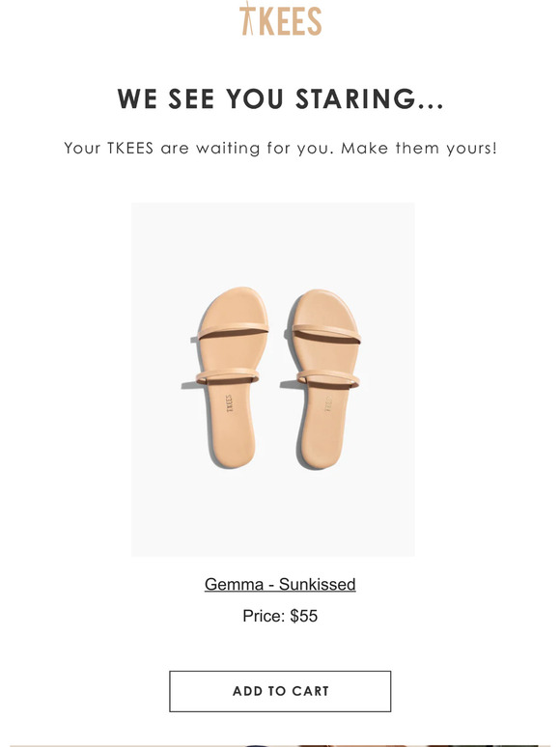Click the stylized T in TKEES logo
The image size is (560, 747).
pyautogui.click(x=247, y=19)
